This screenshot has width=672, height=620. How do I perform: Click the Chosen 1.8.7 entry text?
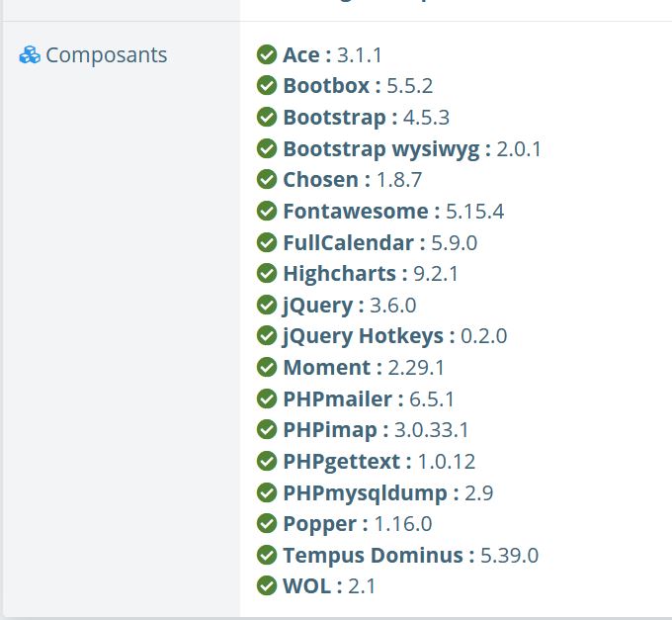click(x=352, y=180)
